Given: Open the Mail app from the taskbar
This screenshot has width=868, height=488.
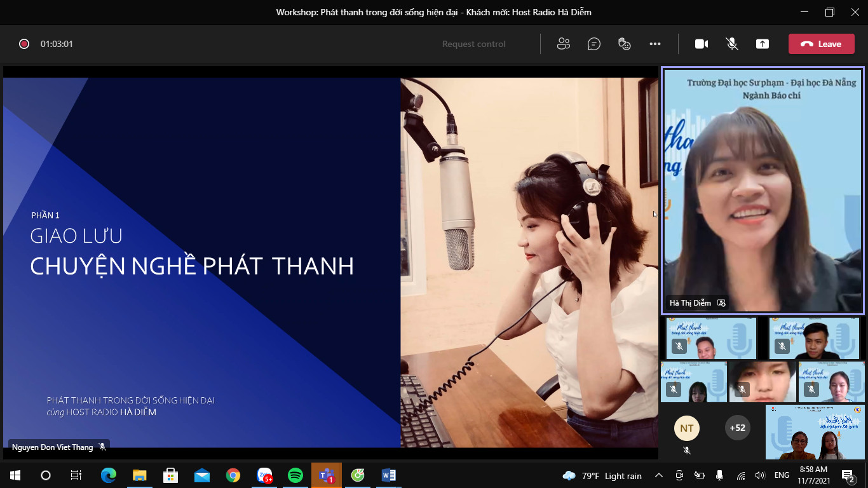Looking at the screenshot, I should pyautogui.click(x=202, y=475).
